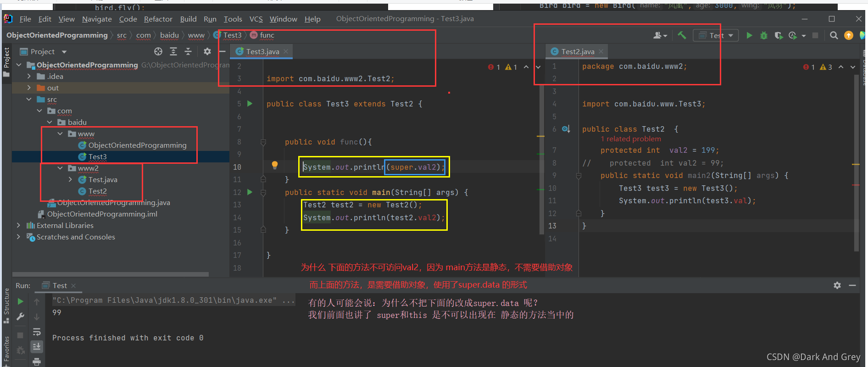The height and width of the screenshot is (367, 868).
Task: Expand External Libraries
Action: tap(18, 225)
